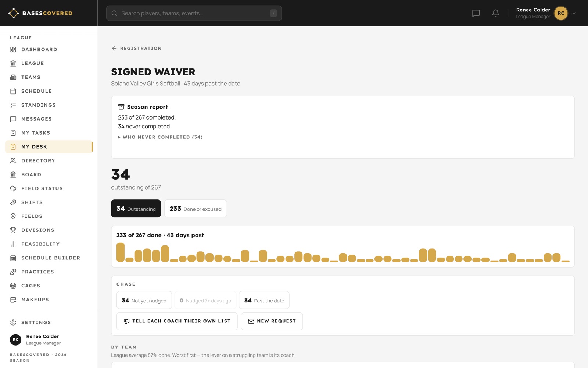Click the New Request button
Viewport: 588px width, 368px height.
point(272,321)
